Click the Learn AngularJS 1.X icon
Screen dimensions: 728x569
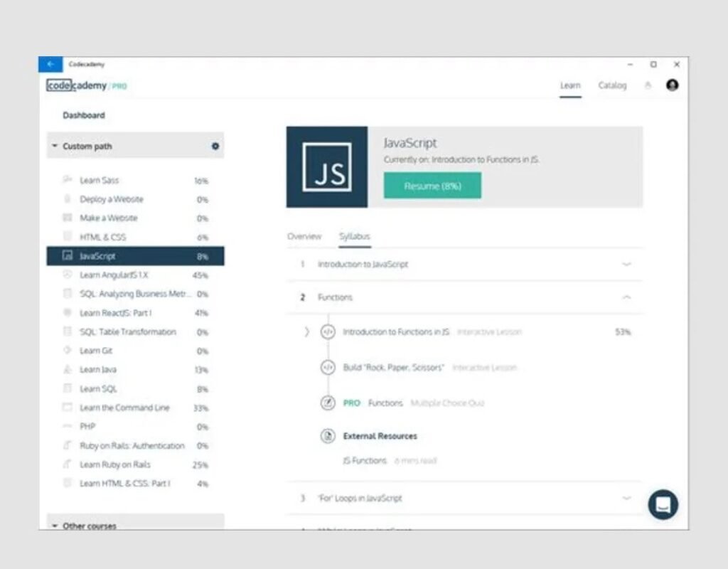coord(68,275)
